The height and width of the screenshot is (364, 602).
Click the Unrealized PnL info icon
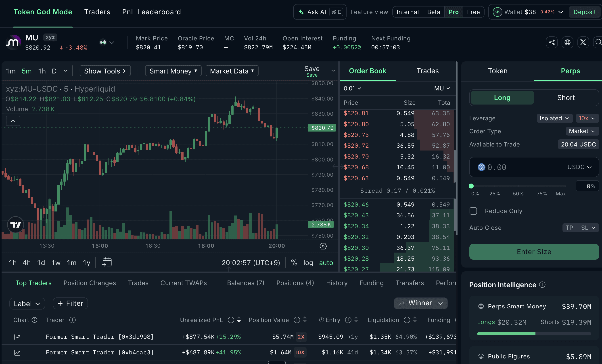231,320
